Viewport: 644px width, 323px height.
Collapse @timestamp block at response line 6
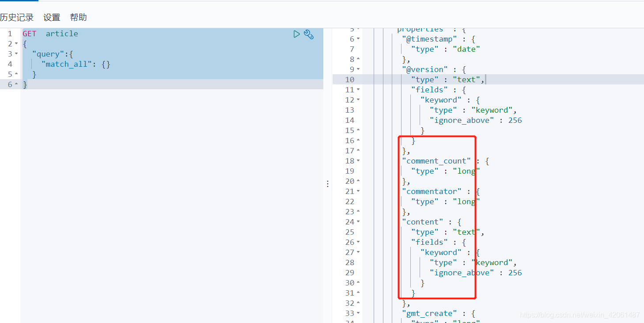click(358, 39)
